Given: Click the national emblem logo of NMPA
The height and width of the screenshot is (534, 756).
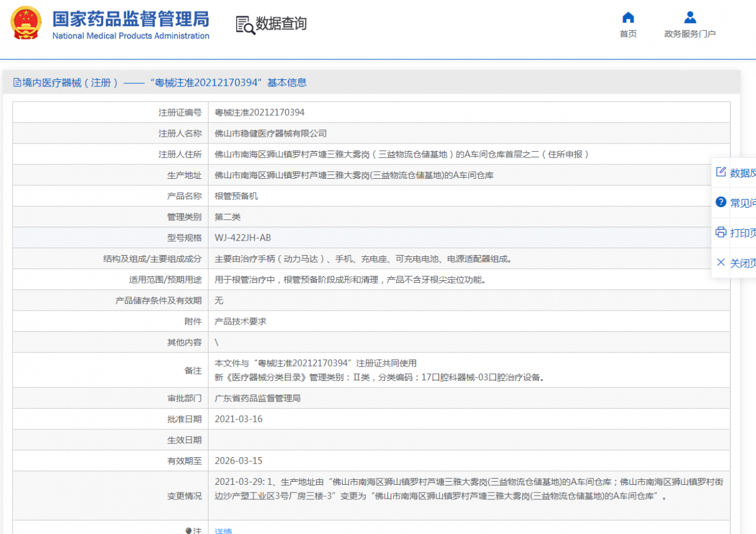Looking at the screenshot, I should [26, 23].
